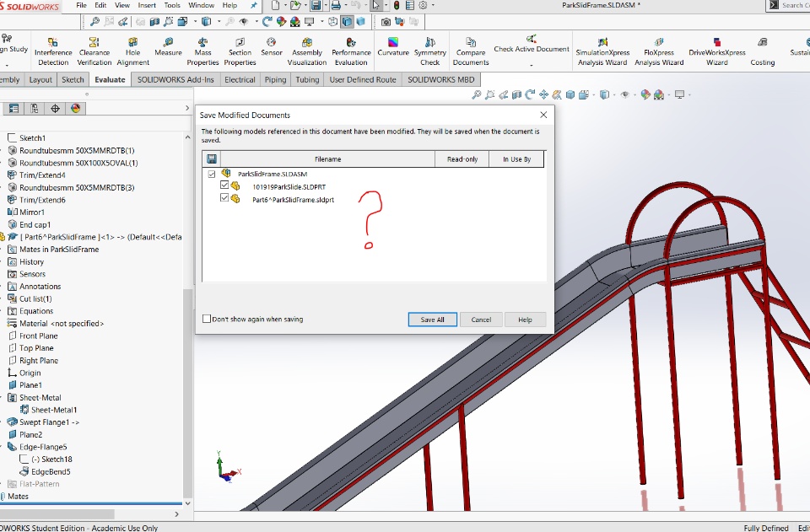Open dropdown arrow next to Save icon
This screenshot has height=532, width=810.
coord(326,6)
